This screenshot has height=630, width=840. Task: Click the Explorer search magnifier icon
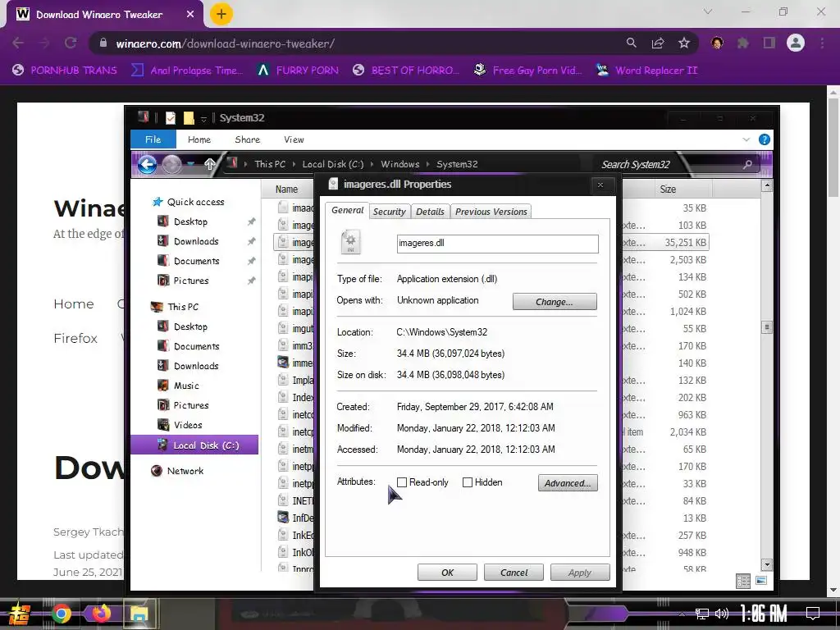(748, 164)
